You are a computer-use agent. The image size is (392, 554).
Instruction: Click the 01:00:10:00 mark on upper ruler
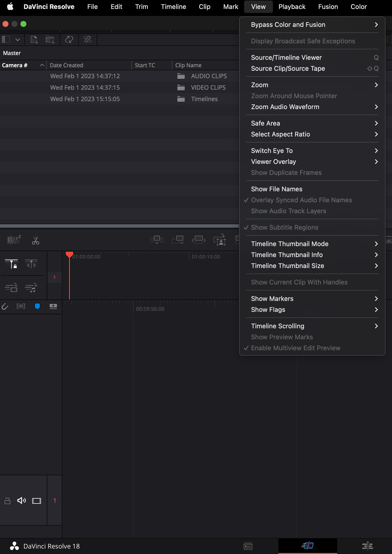tap(206, 257)
